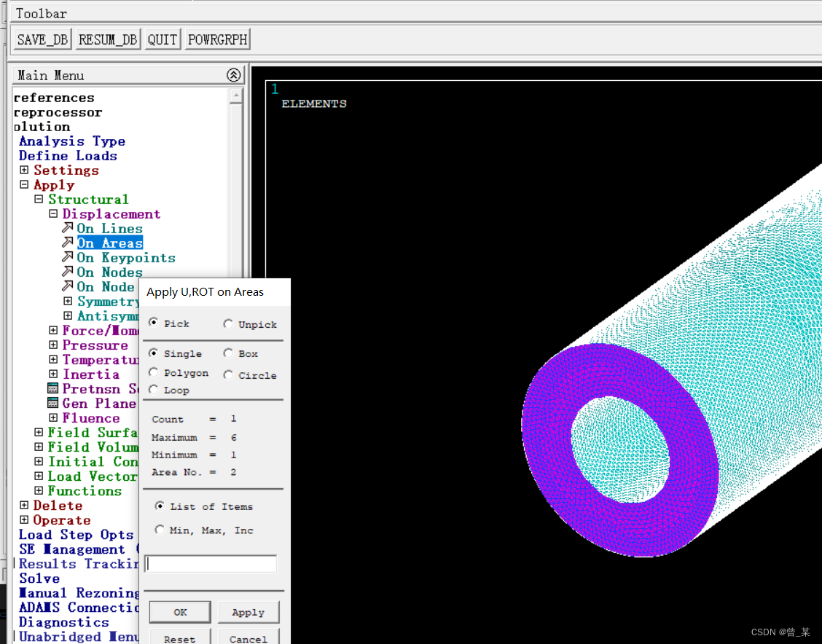The width and height of the screenshot is (822, 644).
Task: Expand the Settings tree node
Action: pos(24,170)
